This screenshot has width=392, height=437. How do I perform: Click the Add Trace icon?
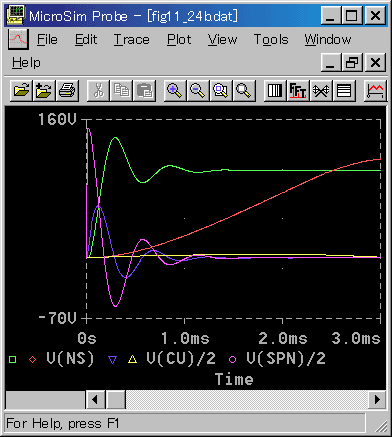point(375,91)
